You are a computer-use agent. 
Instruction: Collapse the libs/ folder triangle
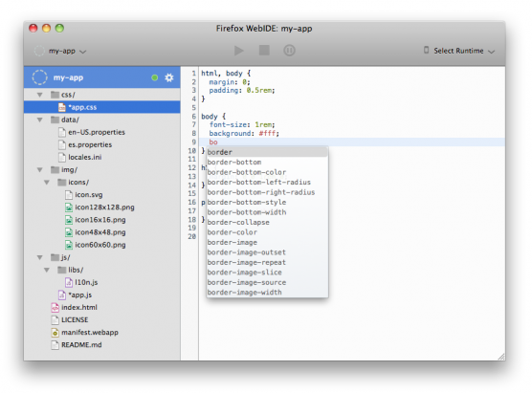point(47,270)
